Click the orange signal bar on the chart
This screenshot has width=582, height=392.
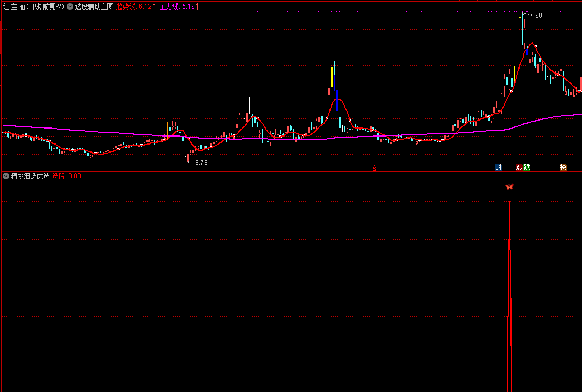(x=167, y=131)
